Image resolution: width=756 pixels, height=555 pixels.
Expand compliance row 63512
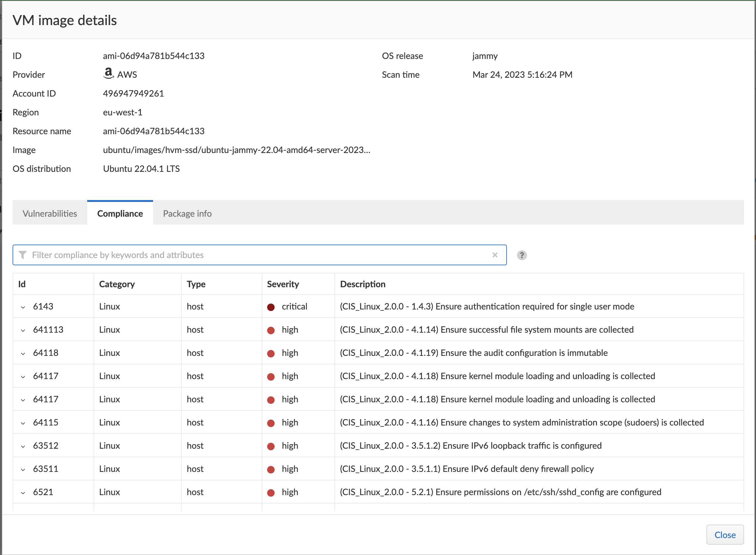23,446
